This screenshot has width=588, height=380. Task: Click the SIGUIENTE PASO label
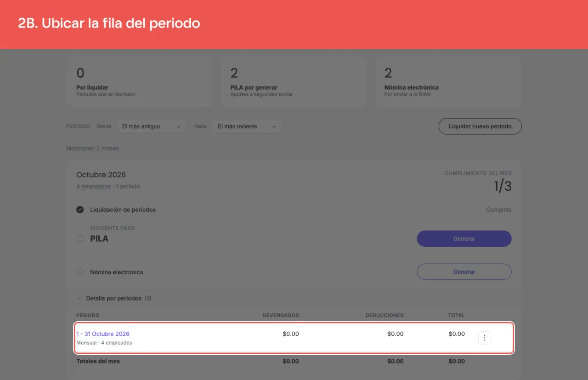click(113, 228)
